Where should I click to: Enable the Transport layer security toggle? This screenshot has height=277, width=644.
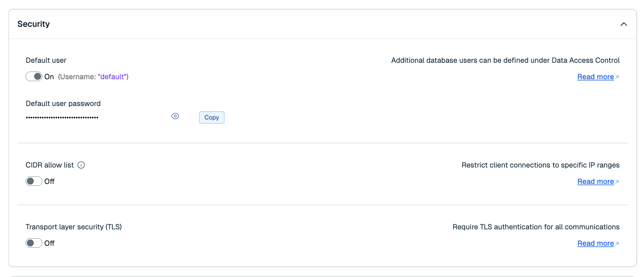click(x=34, y=243)
